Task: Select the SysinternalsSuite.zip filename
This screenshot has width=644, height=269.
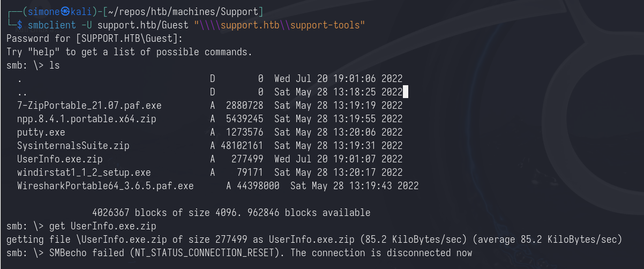Action: click(73, 146)
